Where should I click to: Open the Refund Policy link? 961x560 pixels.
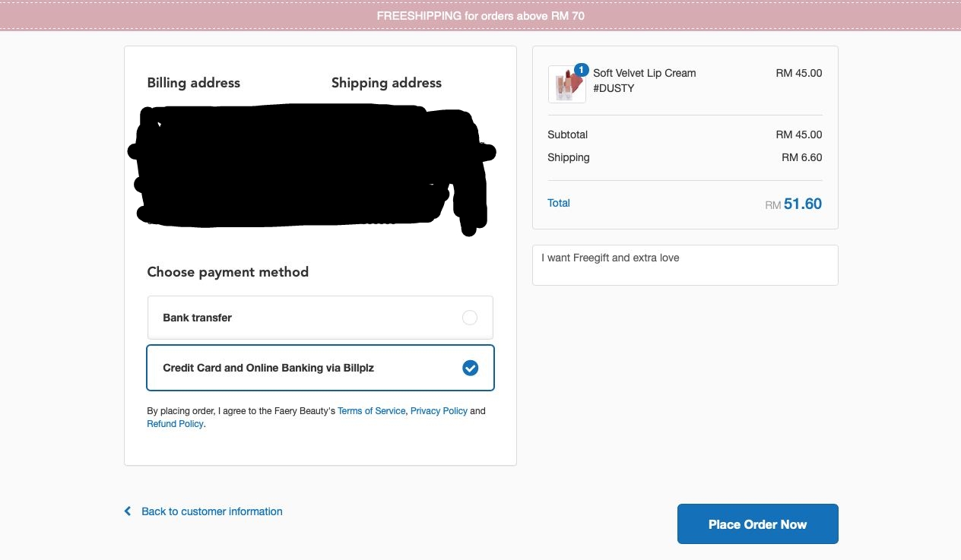175,424
